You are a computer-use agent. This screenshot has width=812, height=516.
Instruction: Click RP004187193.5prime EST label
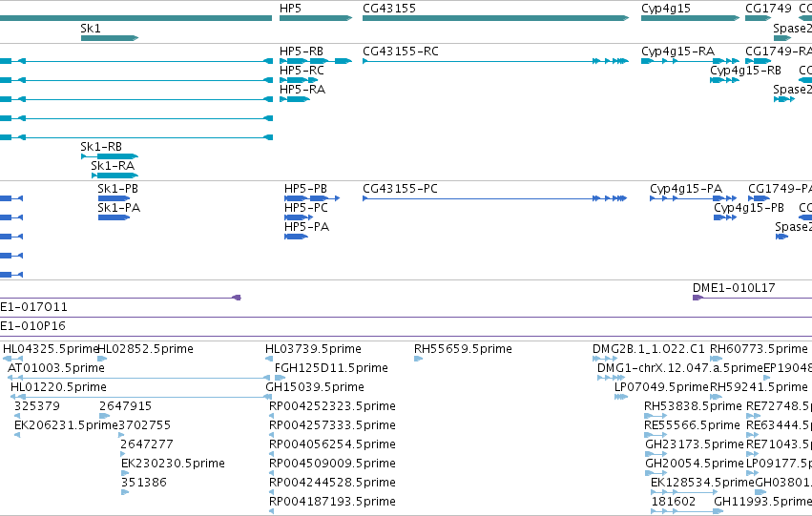[332, 502]
